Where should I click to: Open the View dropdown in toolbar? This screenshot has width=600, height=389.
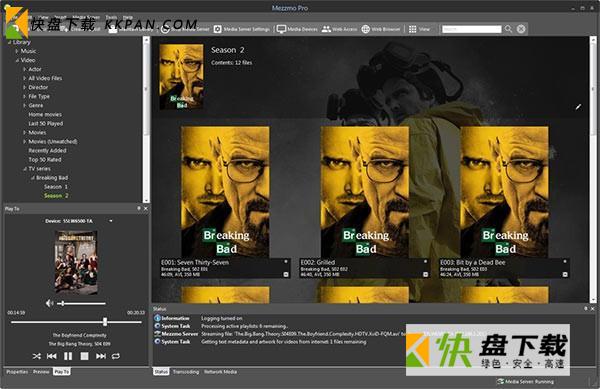419,29
